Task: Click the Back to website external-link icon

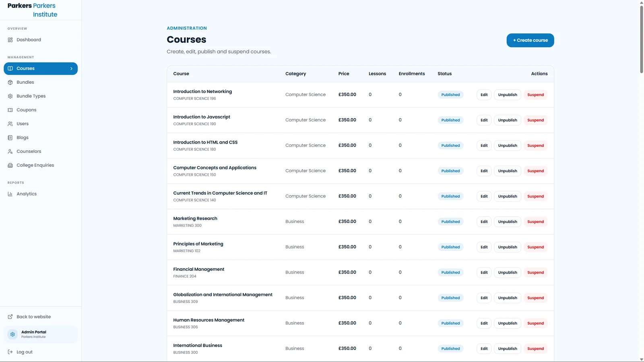Action: tap(10, 317)
